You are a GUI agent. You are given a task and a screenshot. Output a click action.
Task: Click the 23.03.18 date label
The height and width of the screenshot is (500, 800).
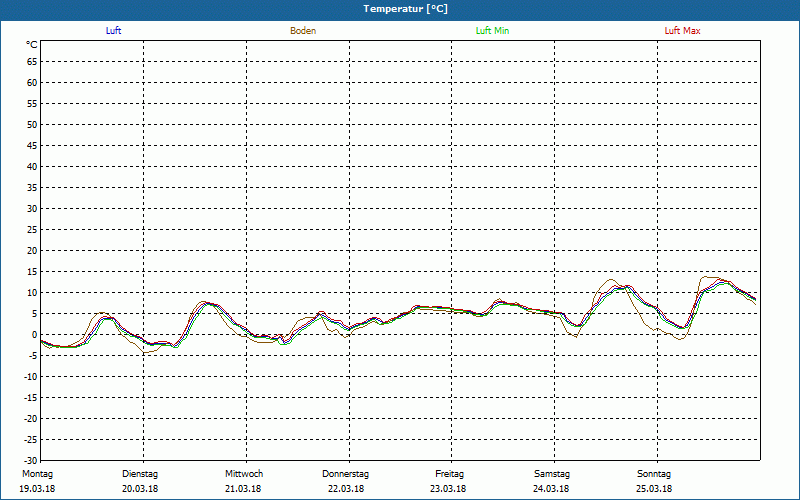coord(448,489)
